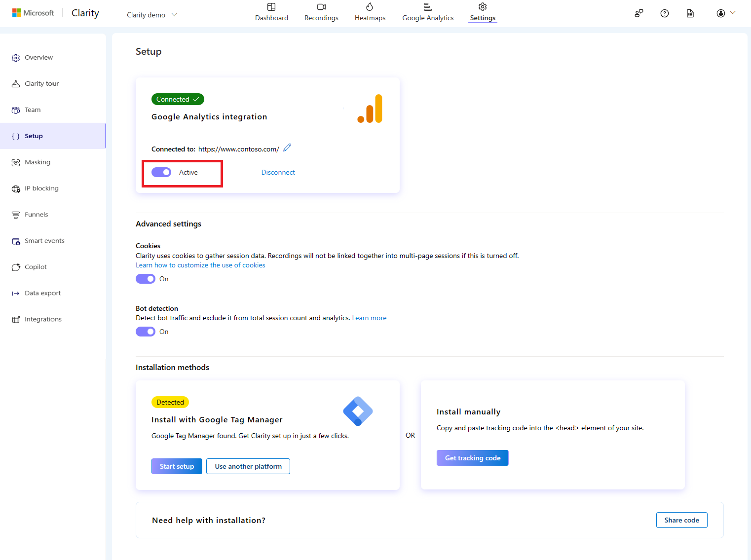Disable the Bot detection toggle

(x=146, y=332)
